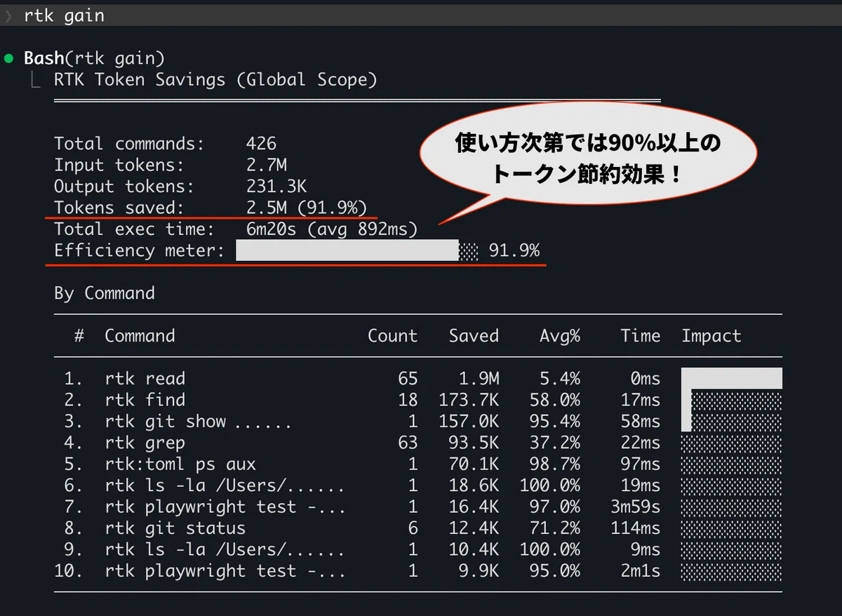
Task: Click the 'rtk read' command row
Action: click(x=418, y=378)
